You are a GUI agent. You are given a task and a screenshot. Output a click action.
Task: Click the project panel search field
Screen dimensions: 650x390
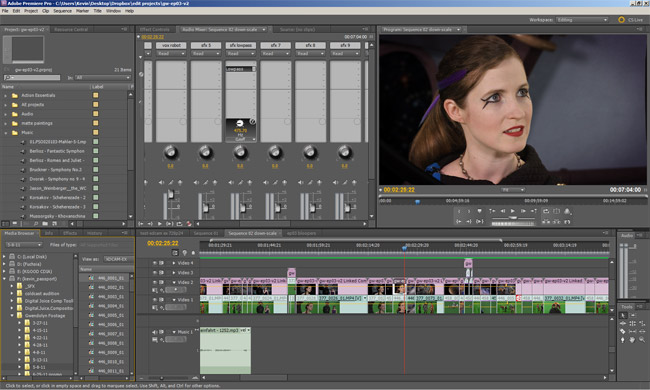click(32, 78)
